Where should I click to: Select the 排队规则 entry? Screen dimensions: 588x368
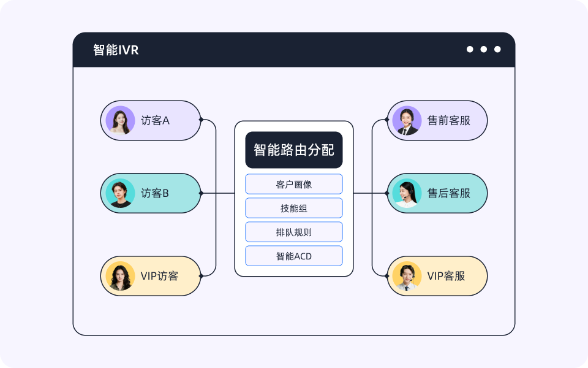coord(293,232)
